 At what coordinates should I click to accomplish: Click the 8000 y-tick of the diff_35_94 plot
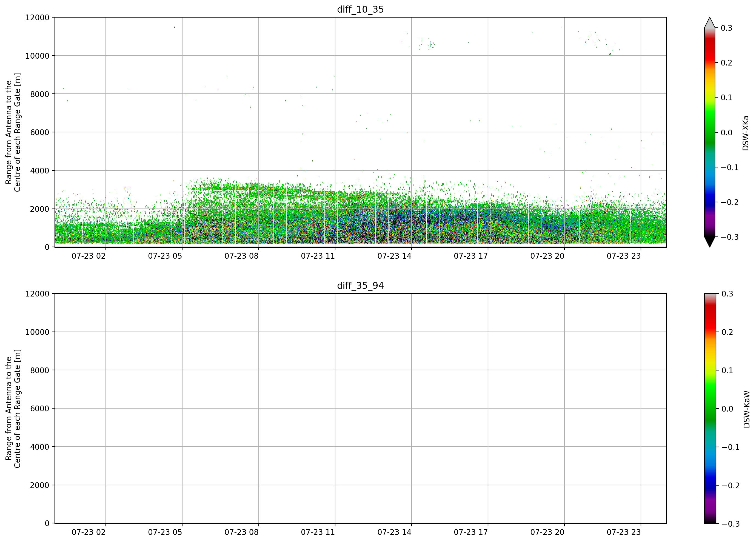click(40, 370)
